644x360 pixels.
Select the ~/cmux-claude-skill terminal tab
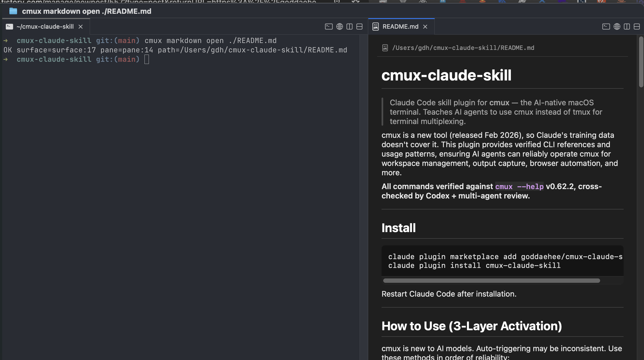point(46,26)
